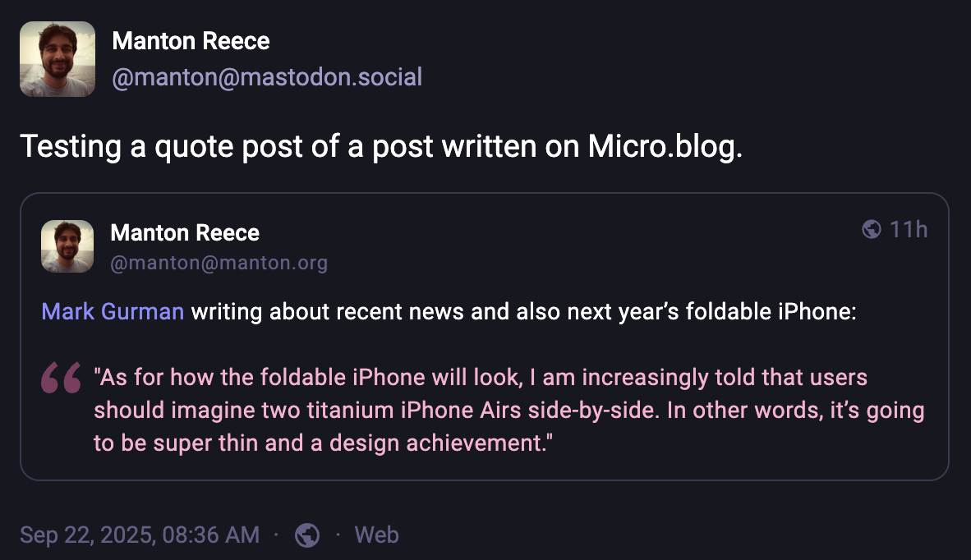Viewport: 971px width, 560px height.
Task: Click the large quotation mark icon
Action: [x=61, y=378]
